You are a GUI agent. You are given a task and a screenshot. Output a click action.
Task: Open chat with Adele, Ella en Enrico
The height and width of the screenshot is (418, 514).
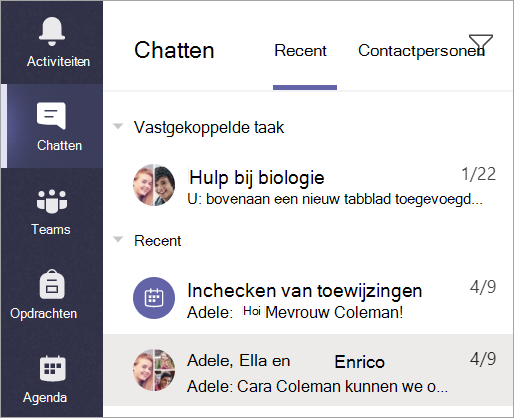pyautogui.click(x=308, y=370)
